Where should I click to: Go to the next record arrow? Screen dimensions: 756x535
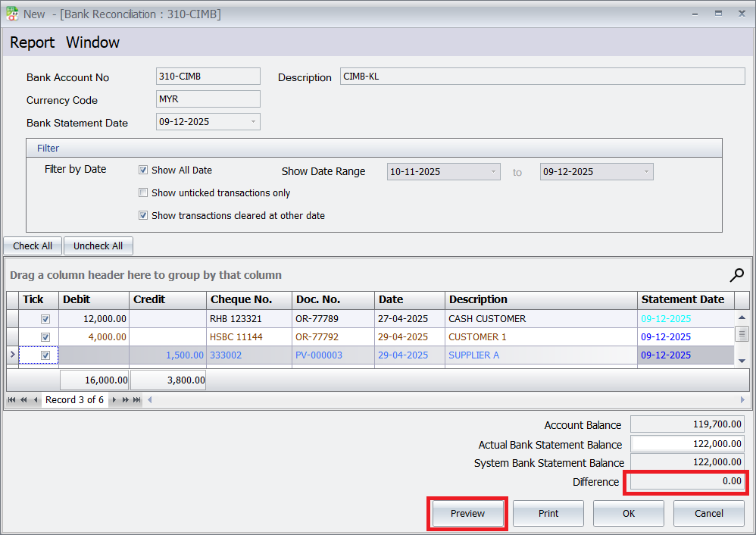coord(114,399)
